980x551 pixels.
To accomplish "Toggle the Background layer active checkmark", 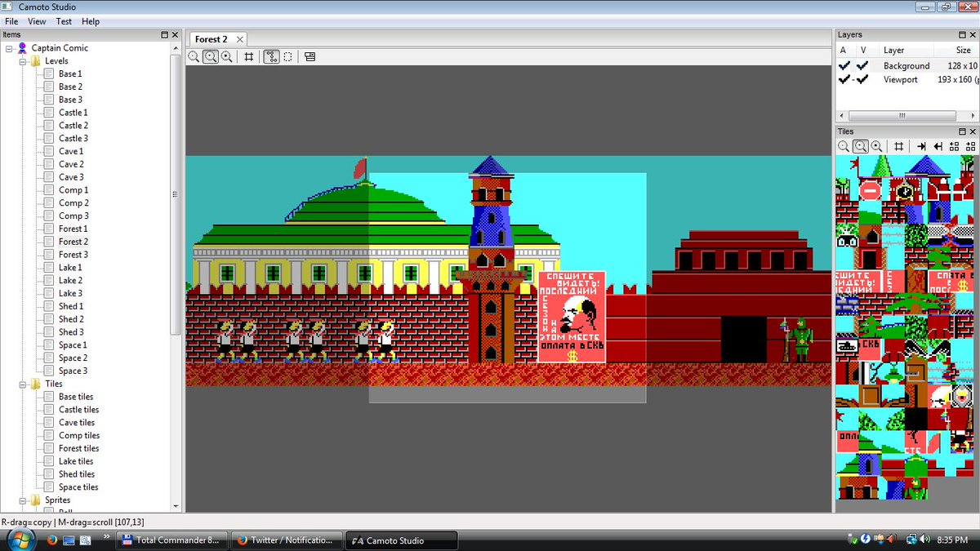I will click(844, 65).
